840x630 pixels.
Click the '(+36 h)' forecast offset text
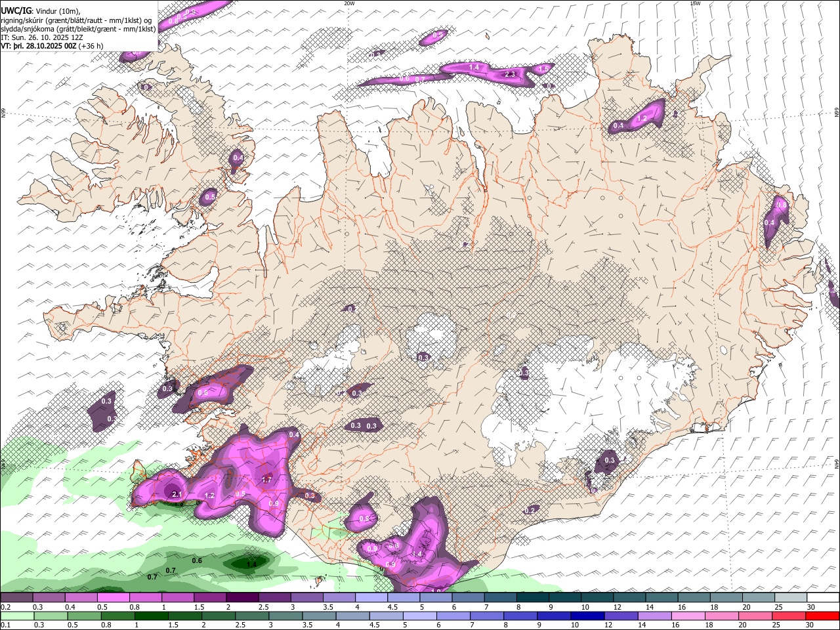[x=90, y=46]
